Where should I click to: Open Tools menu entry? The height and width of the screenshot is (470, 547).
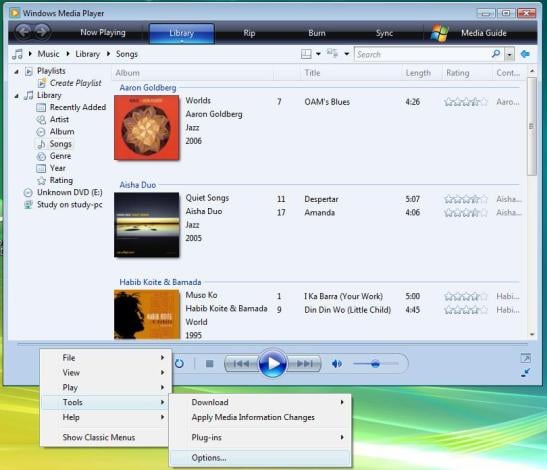coord(106,403)
